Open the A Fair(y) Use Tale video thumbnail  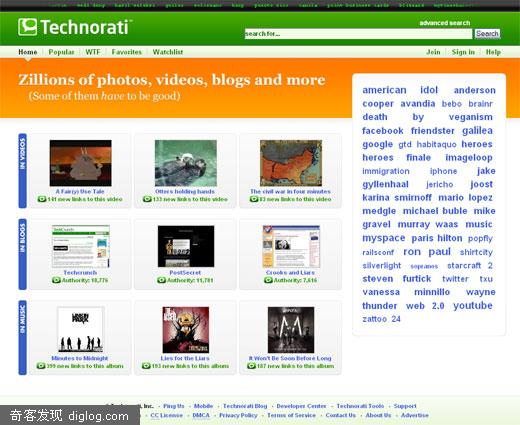[81, 163]
